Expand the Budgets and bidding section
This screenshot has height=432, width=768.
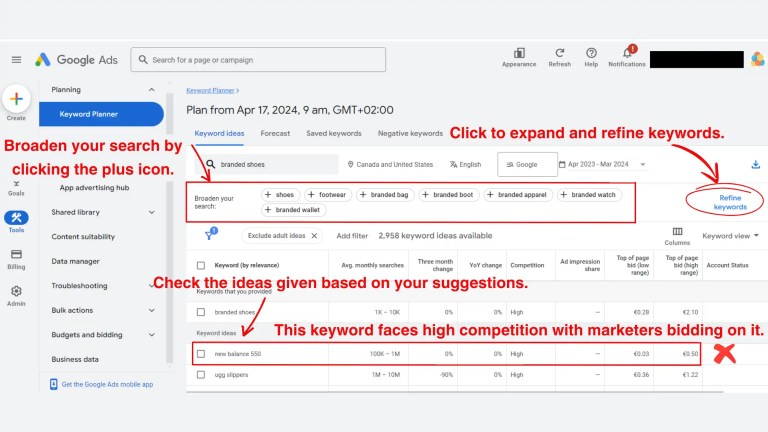151,335
